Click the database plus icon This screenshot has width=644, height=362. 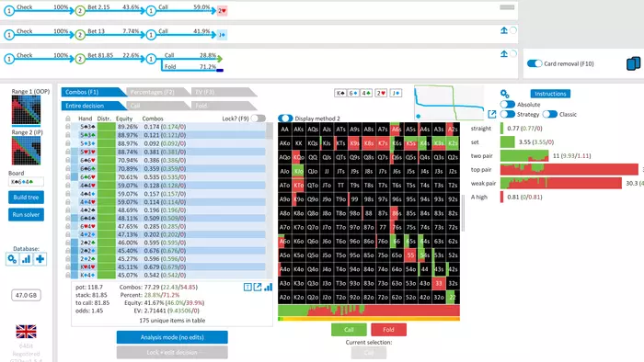coord(40,259)
